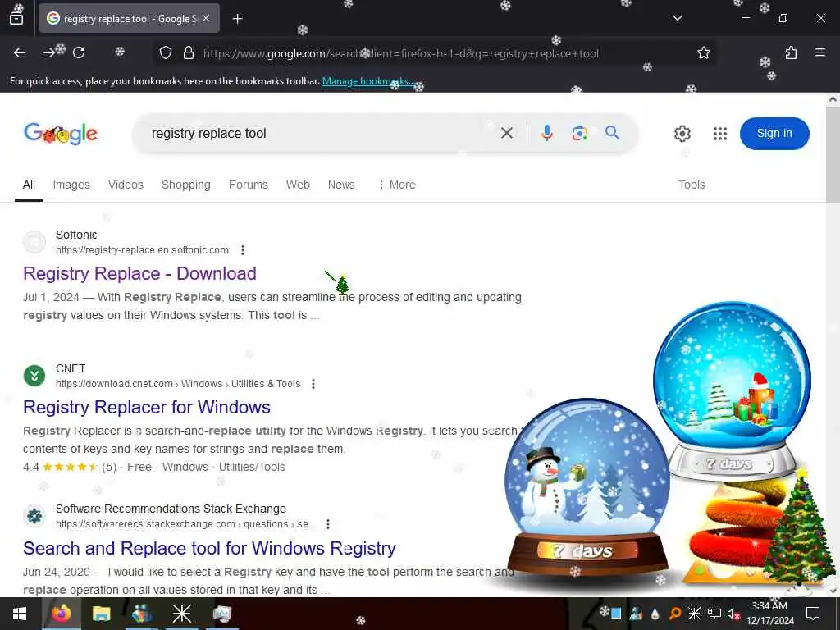
Task: Open the Firefox extensions menu
Action: [x=791, y=52]
